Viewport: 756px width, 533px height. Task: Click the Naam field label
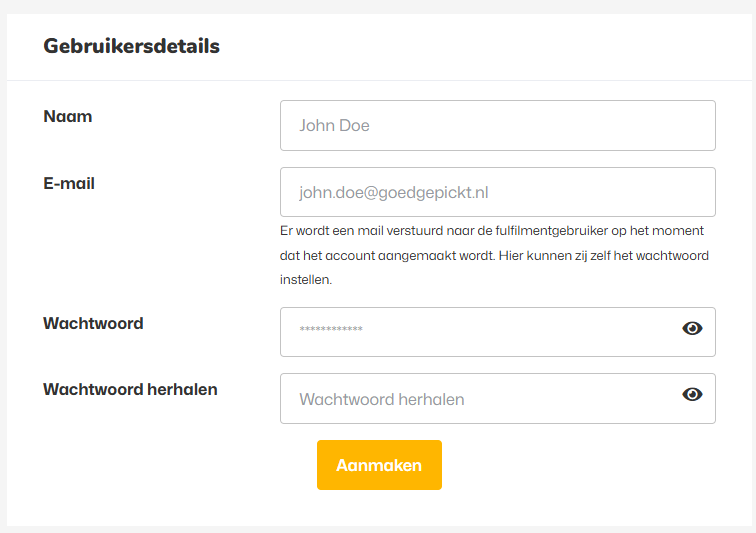tap(68, 117)
